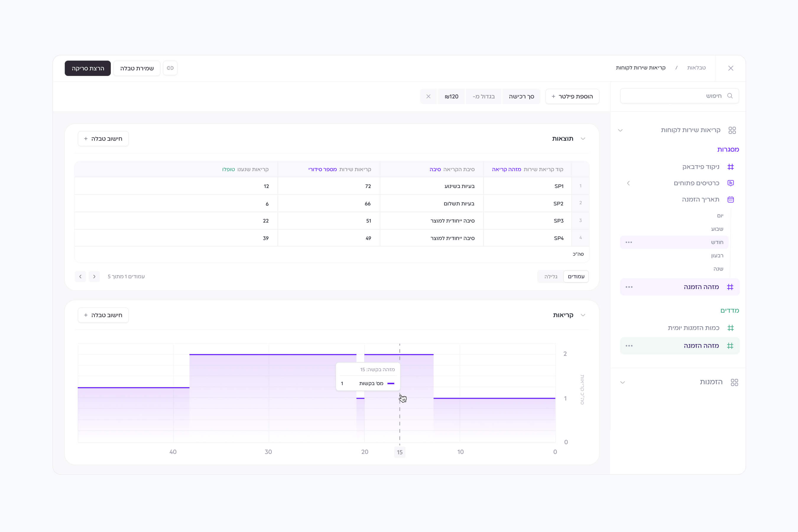Image resolution: width=798 pixels, height=532 pixels.
Task: Go to טבלאות breadcrumb link
Action: [696, 68]
